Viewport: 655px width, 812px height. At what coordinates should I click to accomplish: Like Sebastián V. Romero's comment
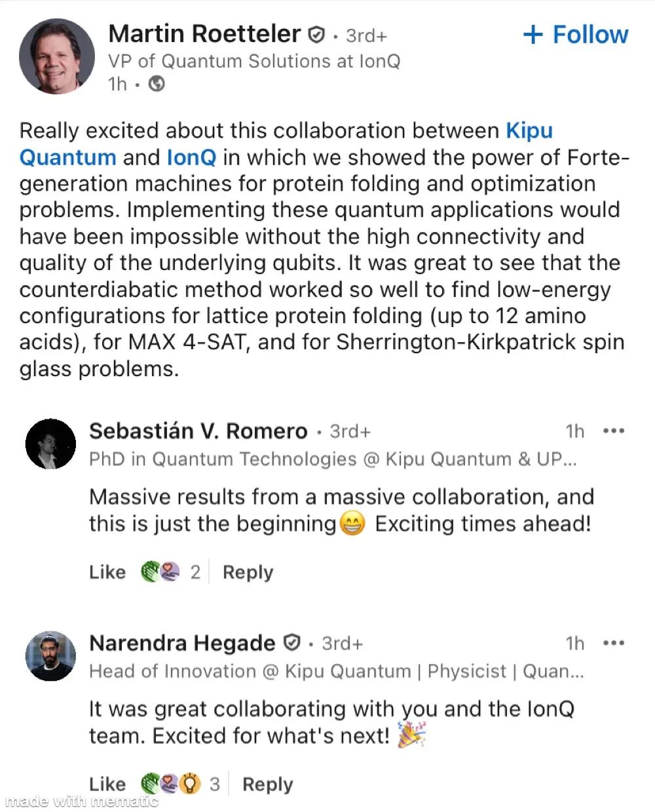(x=107, y=572)
